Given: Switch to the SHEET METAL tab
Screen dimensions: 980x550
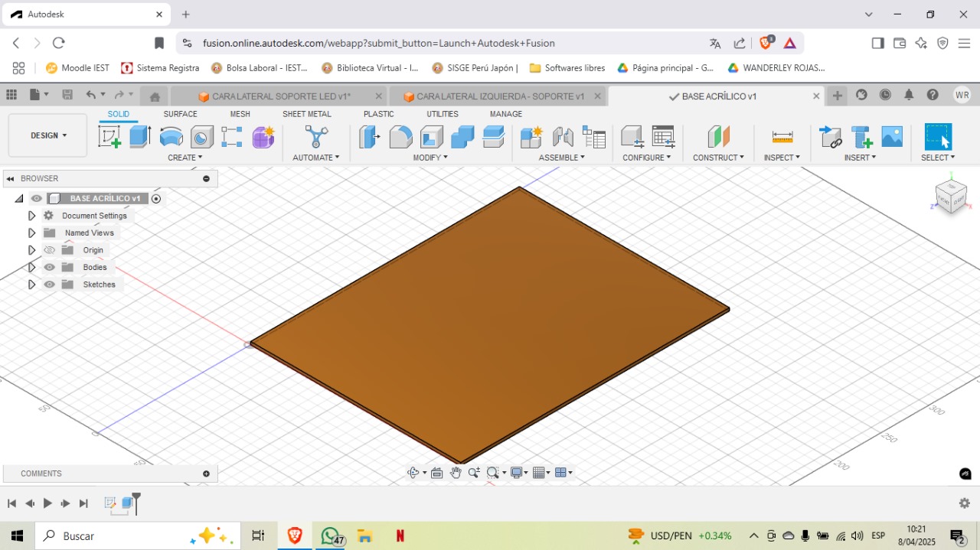Looking at the screenshot, I should click(306, 114).
